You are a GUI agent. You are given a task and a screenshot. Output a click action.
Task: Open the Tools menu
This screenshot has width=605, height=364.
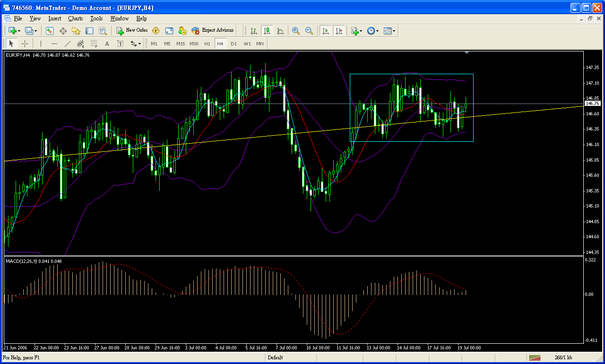point(96,18)
